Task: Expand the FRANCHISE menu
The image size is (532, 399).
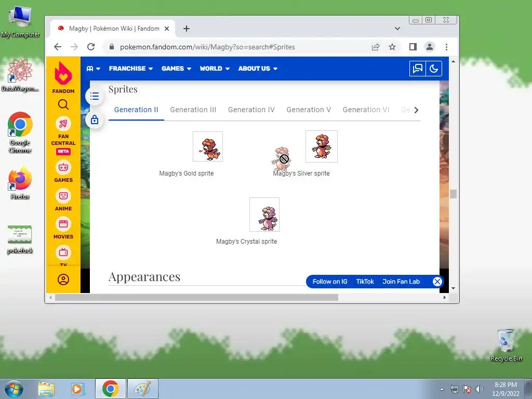Action: coord(130,69)
